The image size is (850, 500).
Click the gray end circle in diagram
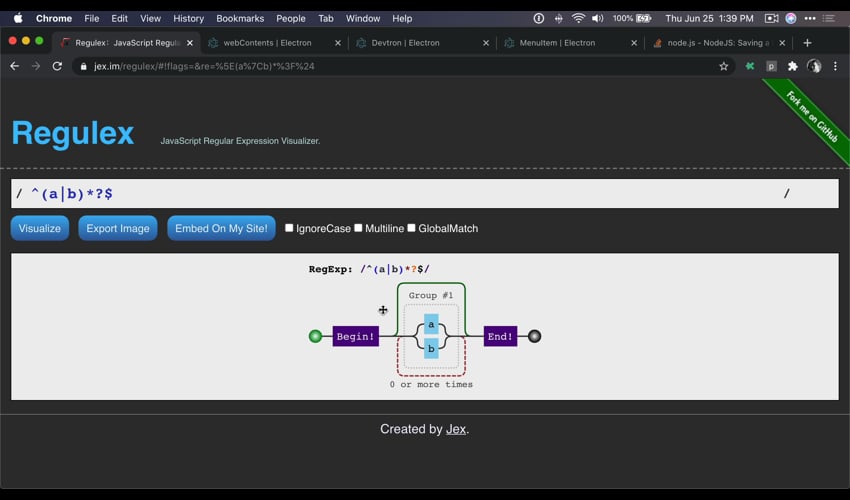pyautogui.click(x=534, y=336)
